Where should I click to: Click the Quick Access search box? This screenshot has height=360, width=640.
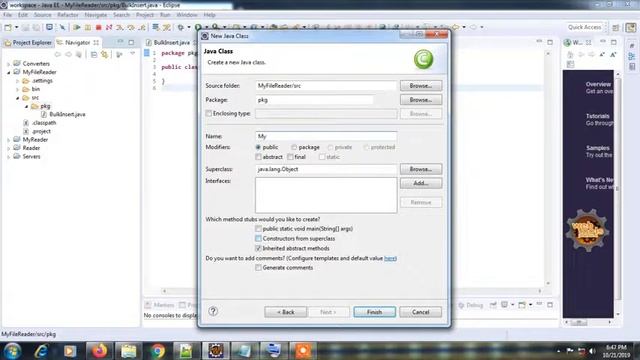(584, 27)
